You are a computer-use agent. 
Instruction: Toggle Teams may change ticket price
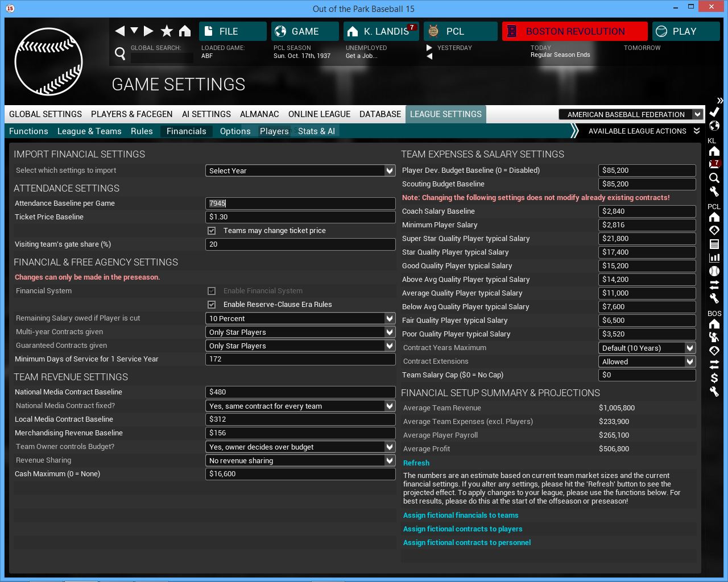coord(212,231)
